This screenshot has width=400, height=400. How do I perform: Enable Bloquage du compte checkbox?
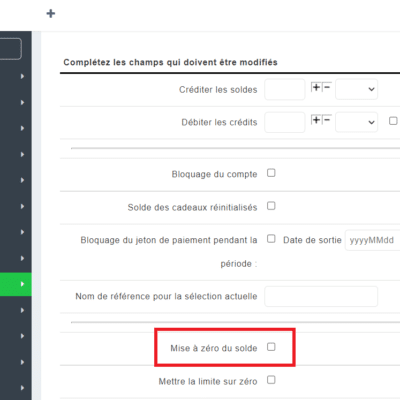[271, 173]
